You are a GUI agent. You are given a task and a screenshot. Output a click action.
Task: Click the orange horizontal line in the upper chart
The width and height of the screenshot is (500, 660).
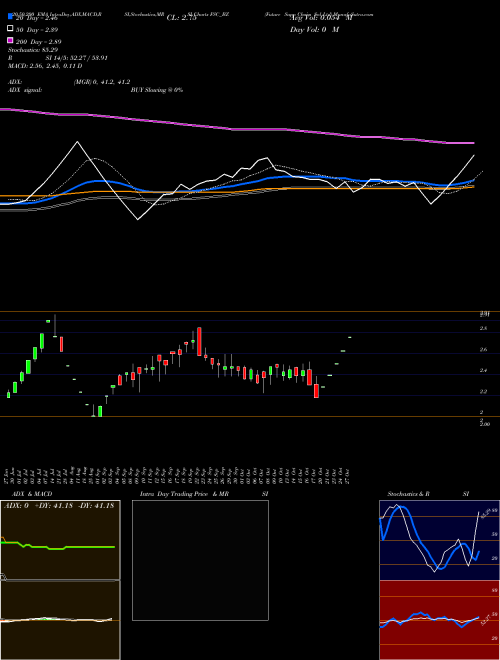[236, 193]
